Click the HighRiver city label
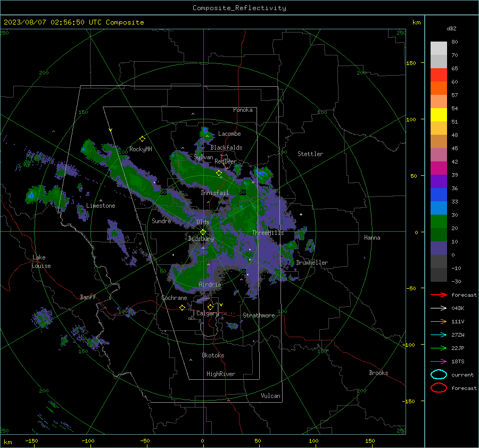The width and height of the screenshot is (479, 448). click(x=221, y=374)
